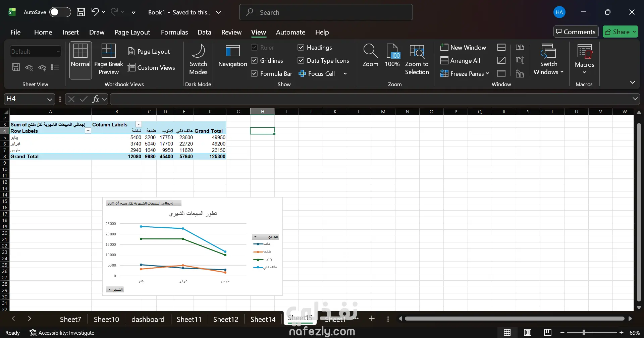Toggle the AutoSave switch
The image size is (644, 338).
click(x=60, y=12)
